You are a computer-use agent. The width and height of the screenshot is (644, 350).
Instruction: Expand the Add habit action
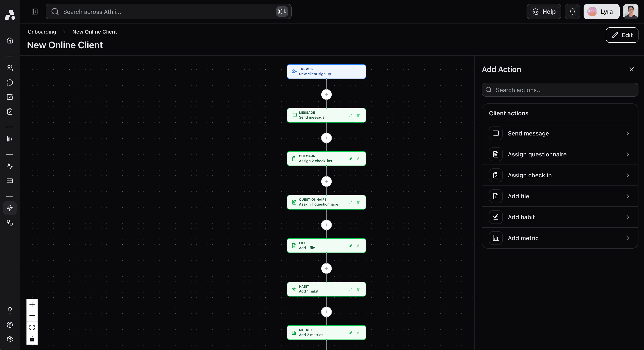point(560,217)
